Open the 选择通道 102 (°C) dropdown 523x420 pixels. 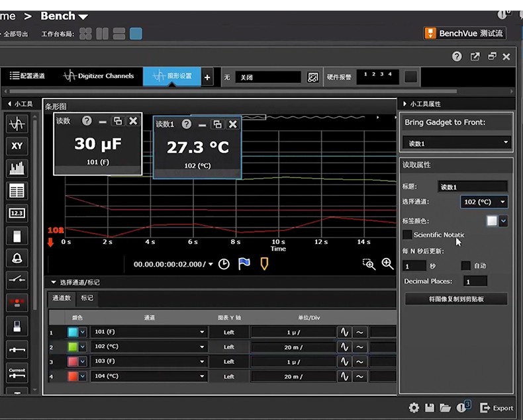click(x=484, y=202)
